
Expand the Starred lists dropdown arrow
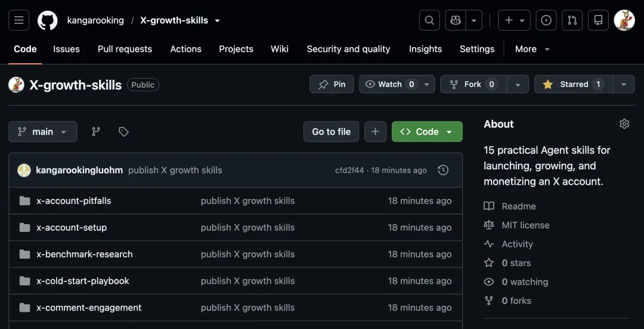pyautogui.click(x=624, y=84)
